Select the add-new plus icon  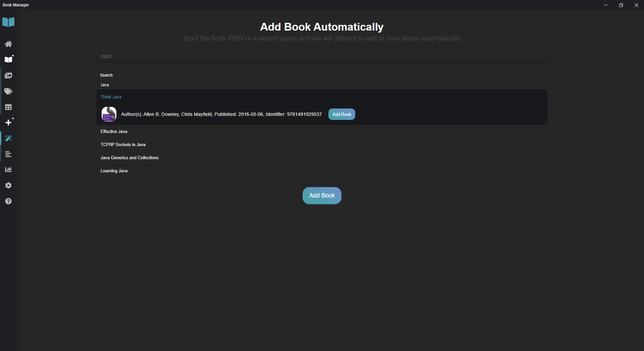[x=8, y=122]
